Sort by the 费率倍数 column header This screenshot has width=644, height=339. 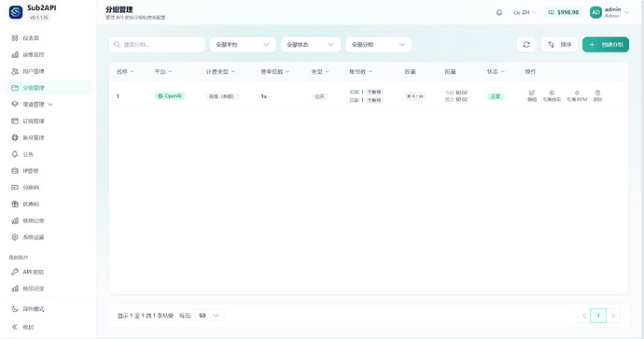[274, 72]
